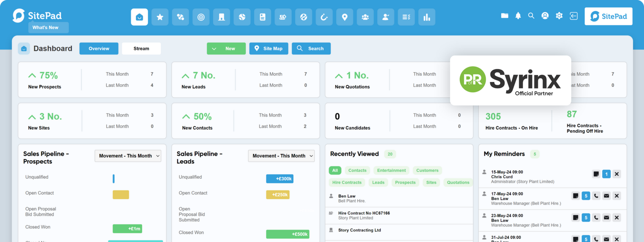Filter Recently Viewed by Prospects
Image resolution: width=644 pixels, height=242 pixels.
coord(405,182)
